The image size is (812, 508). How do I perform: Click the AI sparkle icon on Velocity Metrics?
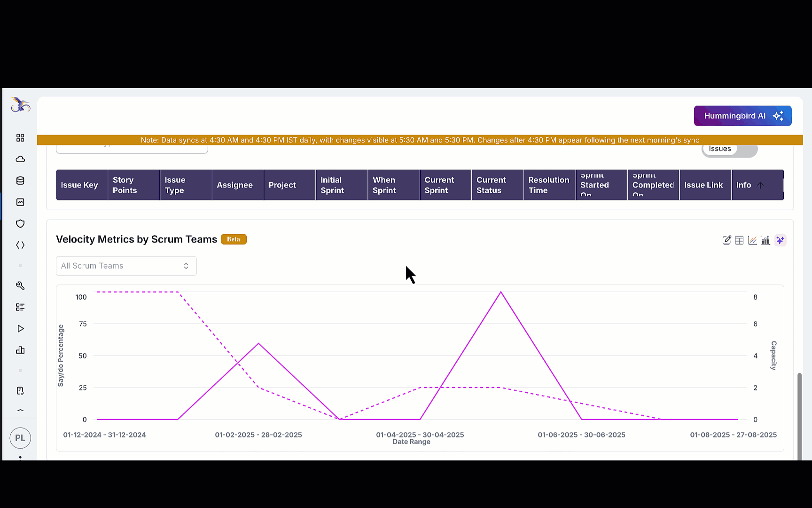[780, 240]
